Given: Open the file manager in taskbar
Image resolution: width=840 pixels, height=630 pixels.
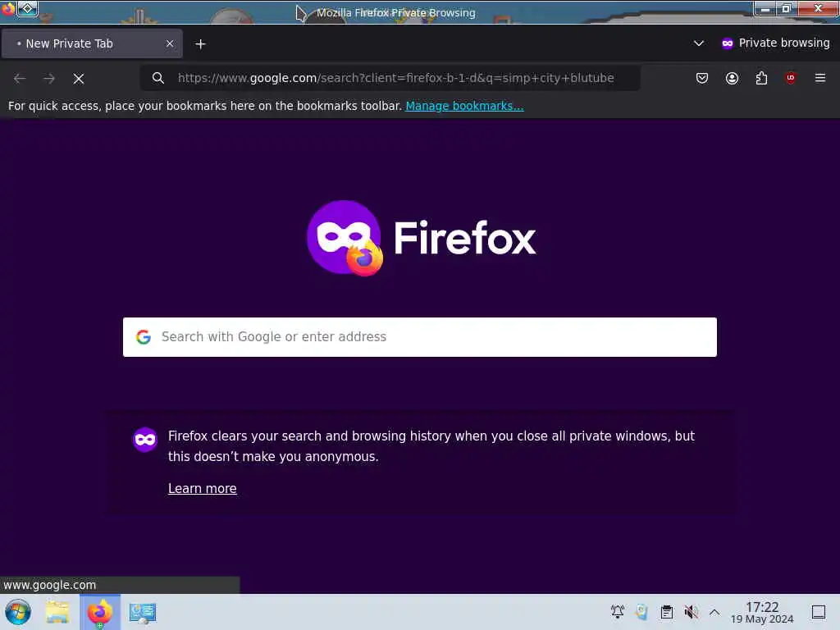Looking at the screenshot, I should tap(57, 612).
